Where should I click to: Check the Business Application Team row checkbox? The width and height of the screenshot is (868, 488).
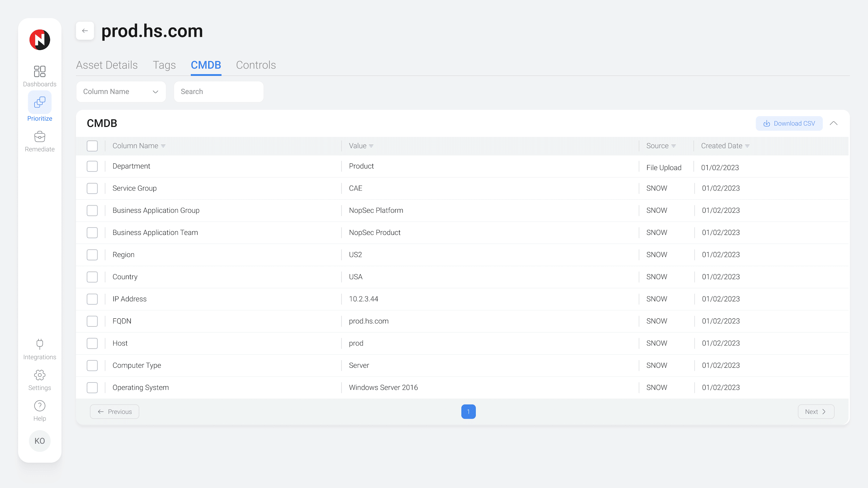pos(92,233)
